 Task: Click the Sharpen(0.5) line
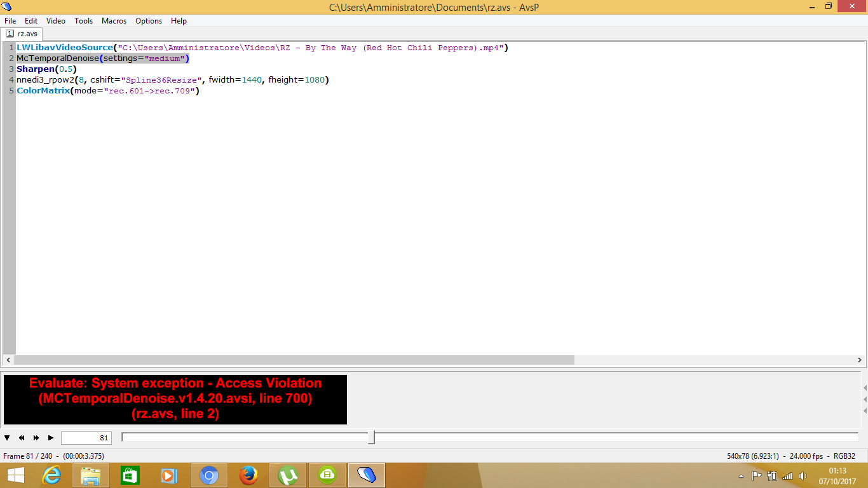point(46,69)
